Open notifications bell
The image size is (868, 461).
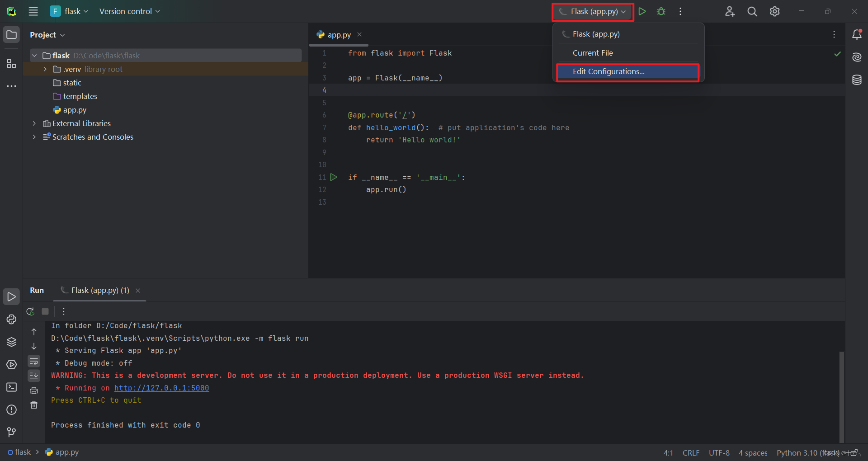coord(857,34)
